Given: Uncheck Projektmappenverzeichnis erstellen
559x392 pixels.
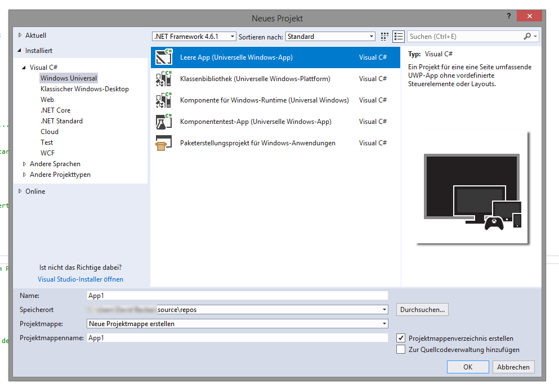Looking at the screenshot, I should click(401, 338).
